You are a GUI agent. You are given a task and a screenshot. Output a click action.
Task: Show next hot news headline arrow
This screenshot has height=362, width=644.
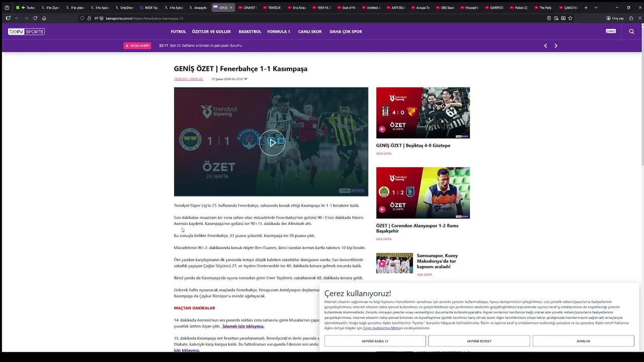click(x=556, y=46)
